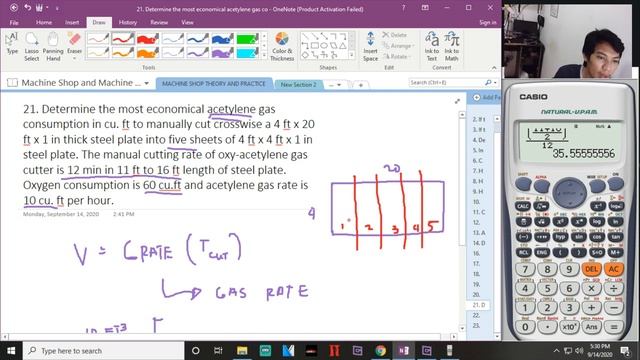Open Eraser options dropdown arrow
The height and width of the screenshot is (360, 640).
tap(74, 59)
